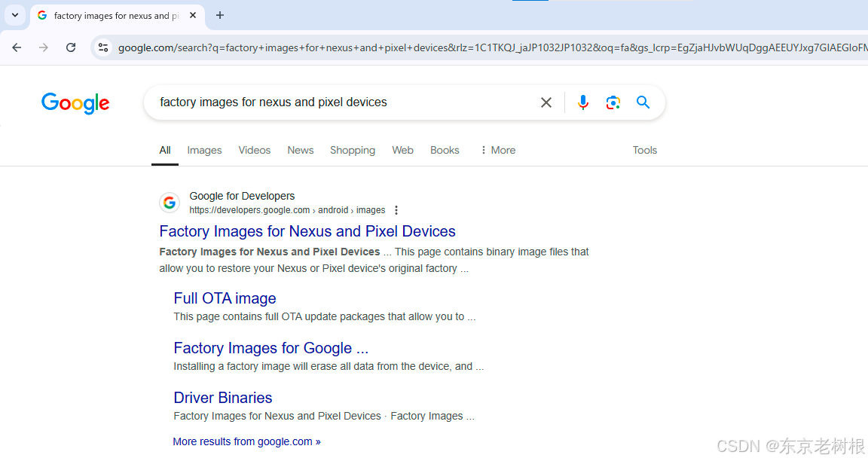View site information icon in address bar
The width and height of the screenshot is (868, 461).
pos(103,47)
